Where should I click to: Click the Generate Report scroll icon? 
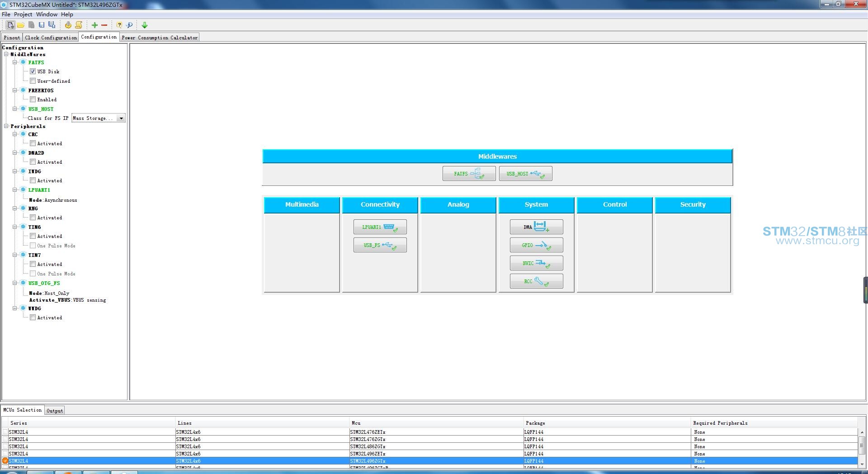coord(79,25)
